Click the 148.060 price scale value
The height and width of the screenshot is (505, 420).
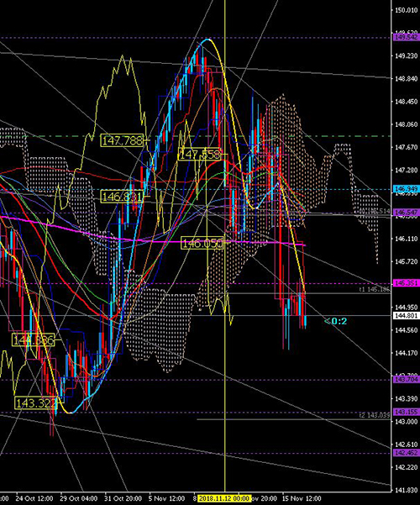point(407,124)
